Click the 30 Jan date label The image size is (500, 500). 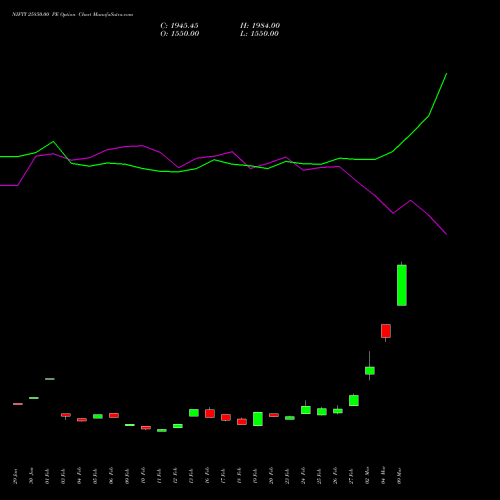point(31,476)
